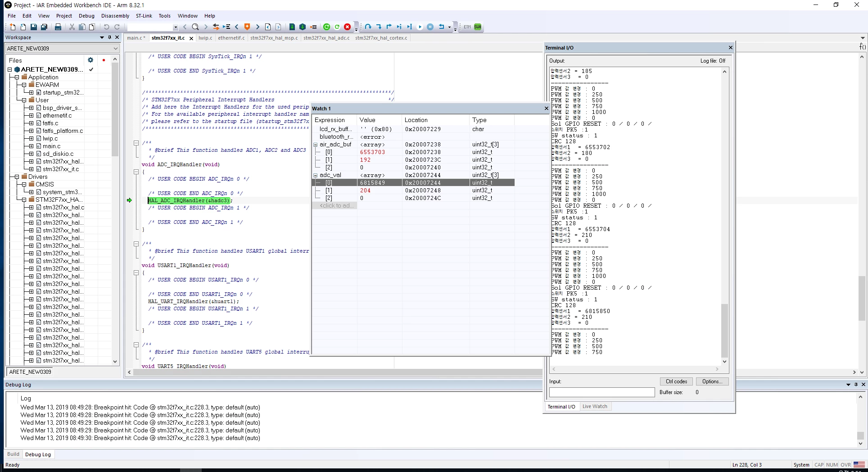Click the Print toolbar icon
This screenshot has width=868, height=472.
[x=58, y=27]
